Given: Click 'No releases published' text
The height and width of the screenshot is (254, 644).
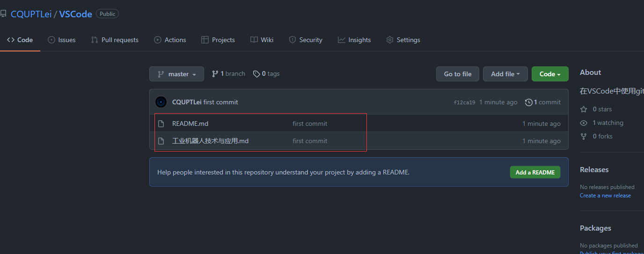Looking at the screenshot, I should 607,187.
